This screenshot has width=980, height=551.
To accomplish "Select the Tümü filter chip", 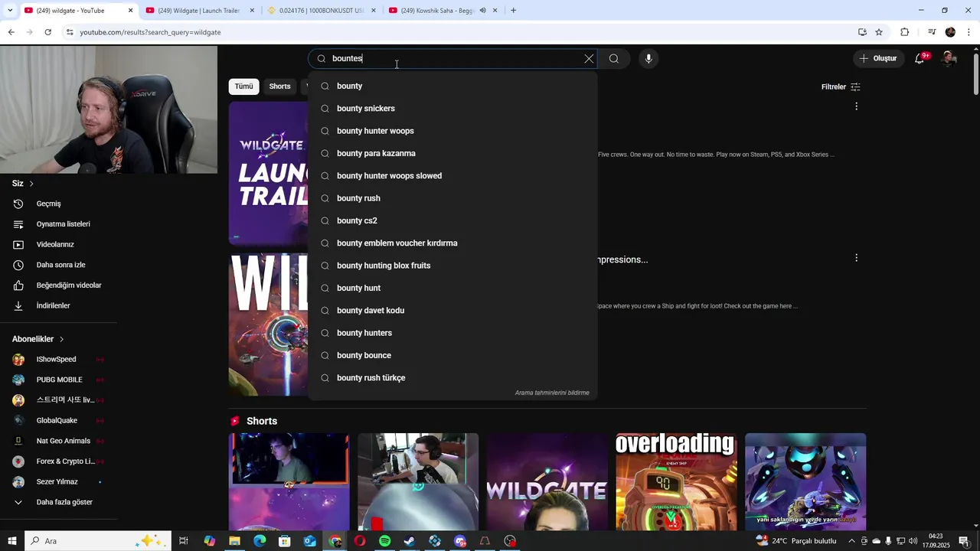I will (x=243, y=86).
